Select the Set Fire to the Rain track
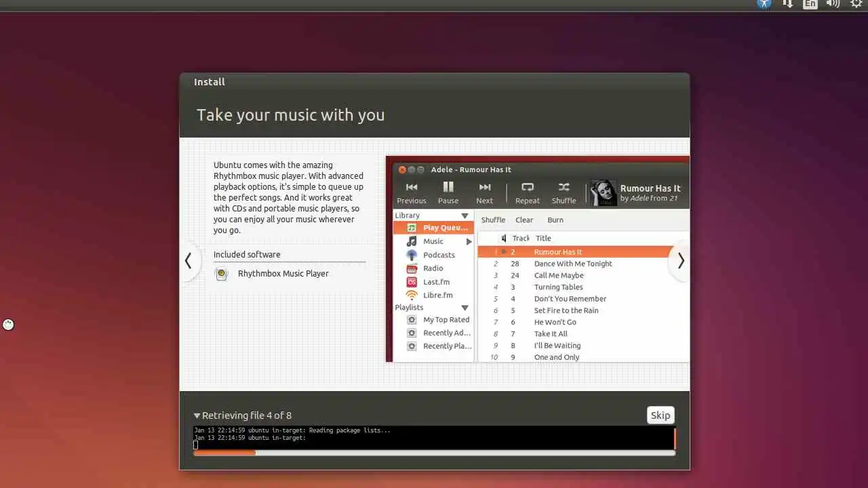The width and height of the screenshot is (868, 488). pyautogui.click(x=583, y=310)
